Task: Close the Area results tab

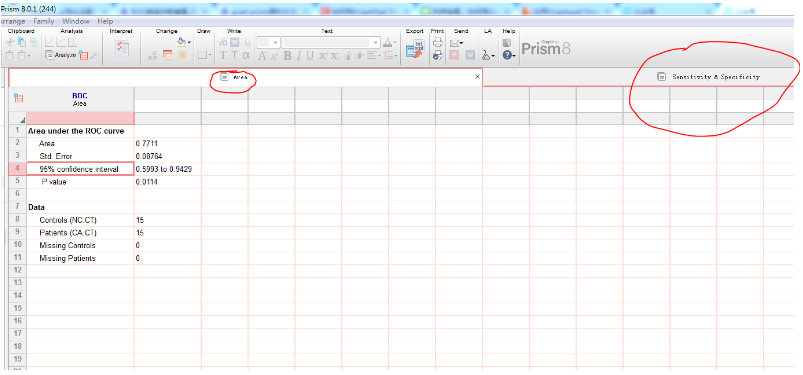Action: (x=477, y=76)
